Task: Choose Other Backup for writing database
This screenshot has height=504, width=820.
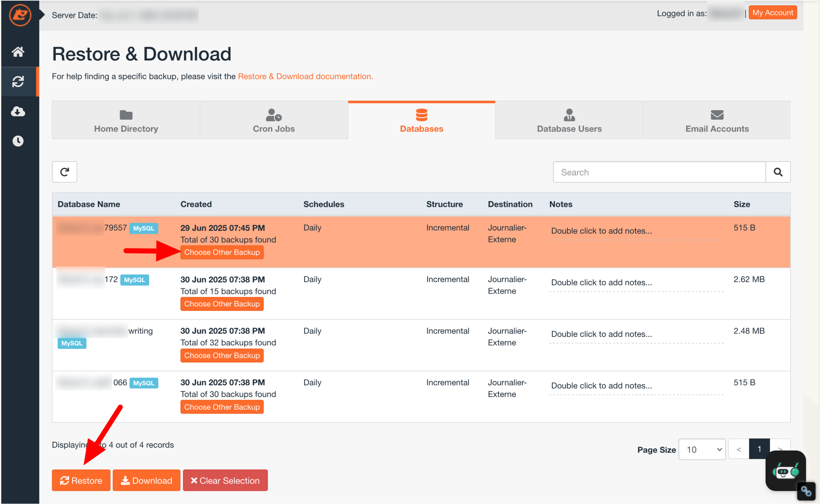Action: [x=222, y=355]
